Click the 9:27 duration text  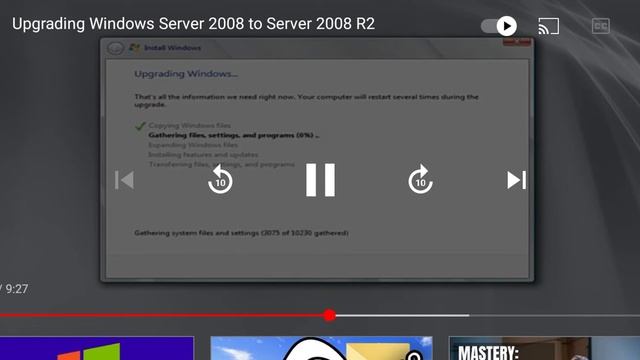tap(17, 289)
